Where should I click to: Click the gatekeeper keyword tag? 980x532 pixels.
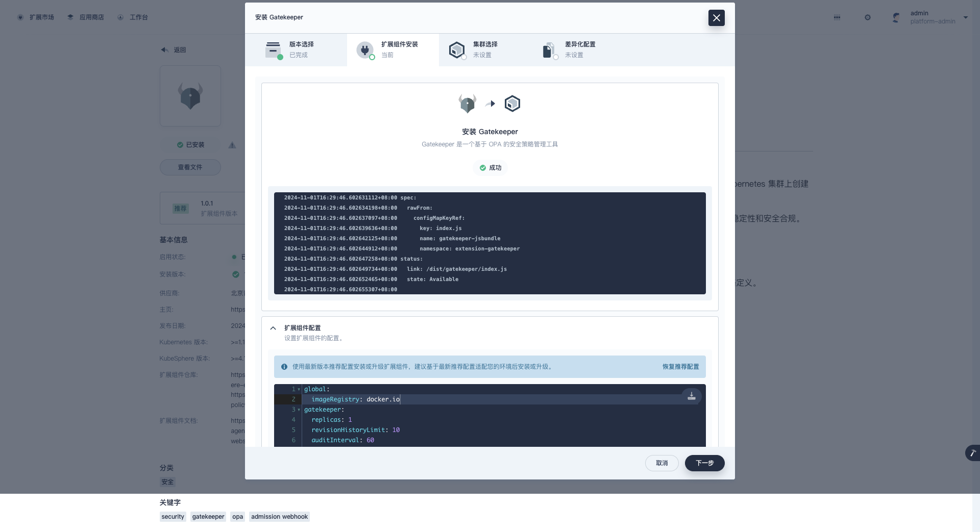point(208,517)
